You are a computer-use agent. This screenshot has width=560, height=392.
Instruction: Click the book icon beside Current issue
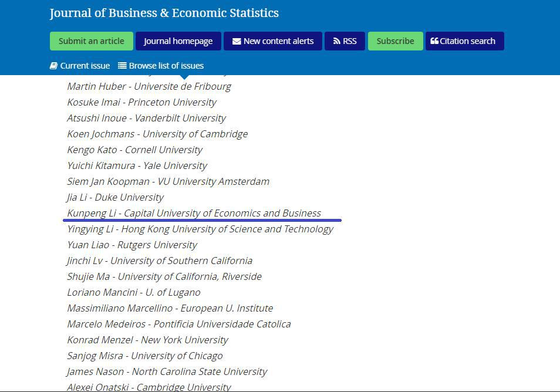click(53, 66)
